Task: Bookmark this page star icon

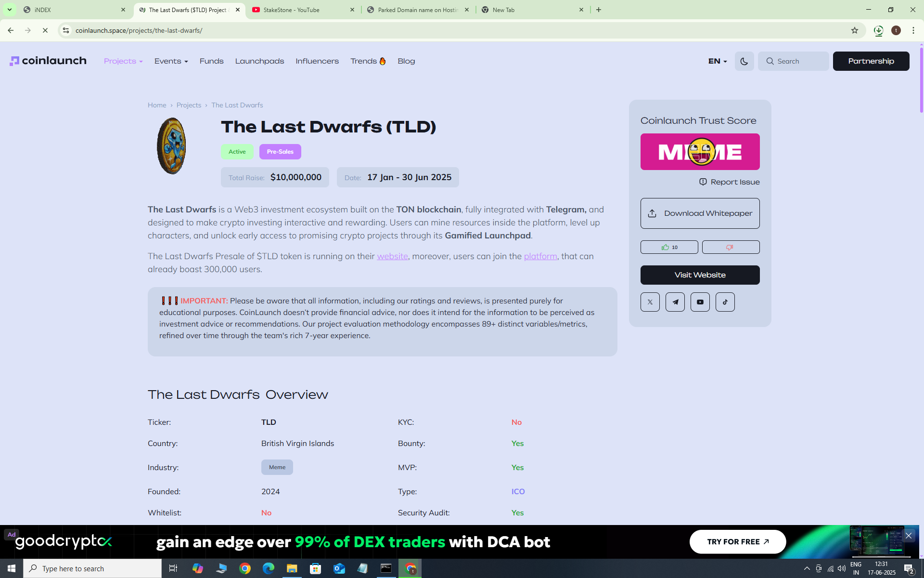Action: 855,30
